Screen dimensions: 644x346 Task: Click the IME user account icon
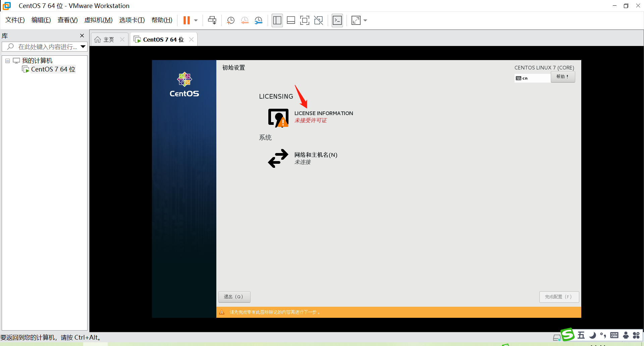[x=626, y=335]
